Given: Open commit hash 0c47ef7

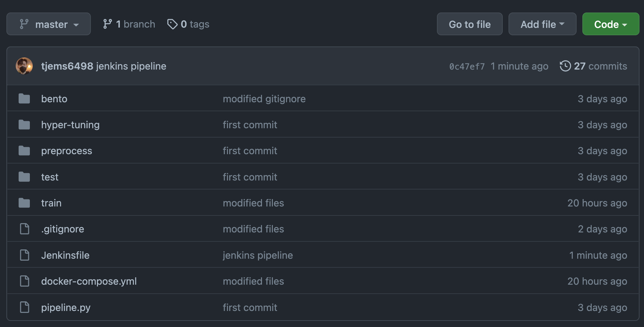Looking at the screenshot, I should (x=467, y=66).
